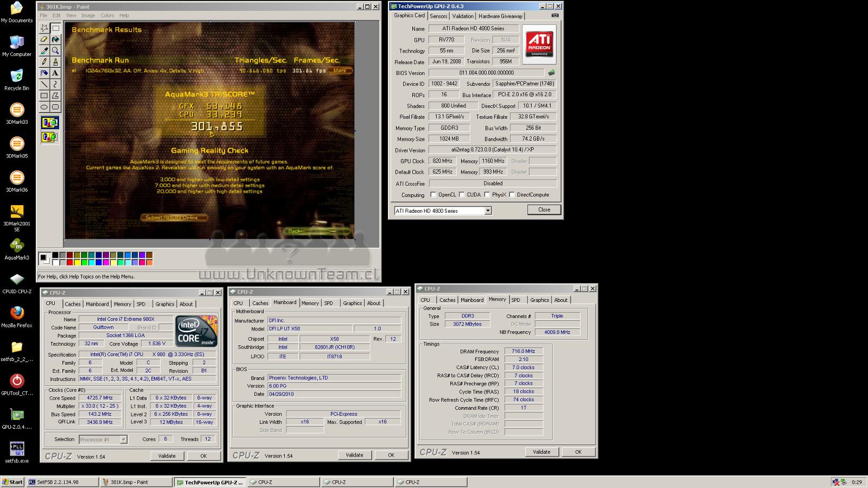
Task: Pick the Rectangle shape tool in Paint
Action: 44,96
